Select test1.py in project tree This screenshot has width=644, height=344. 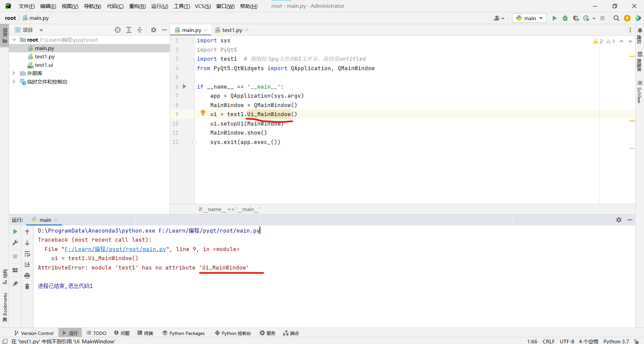point(45,56)
